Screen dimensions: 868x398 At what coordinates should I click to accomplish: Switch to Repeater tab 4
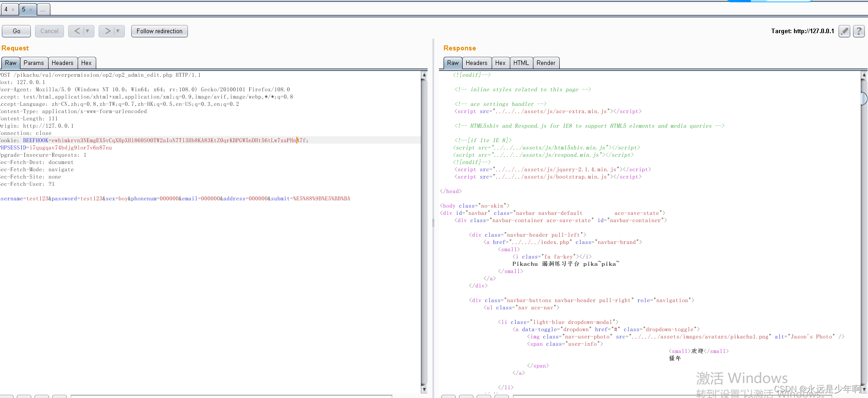6,9
